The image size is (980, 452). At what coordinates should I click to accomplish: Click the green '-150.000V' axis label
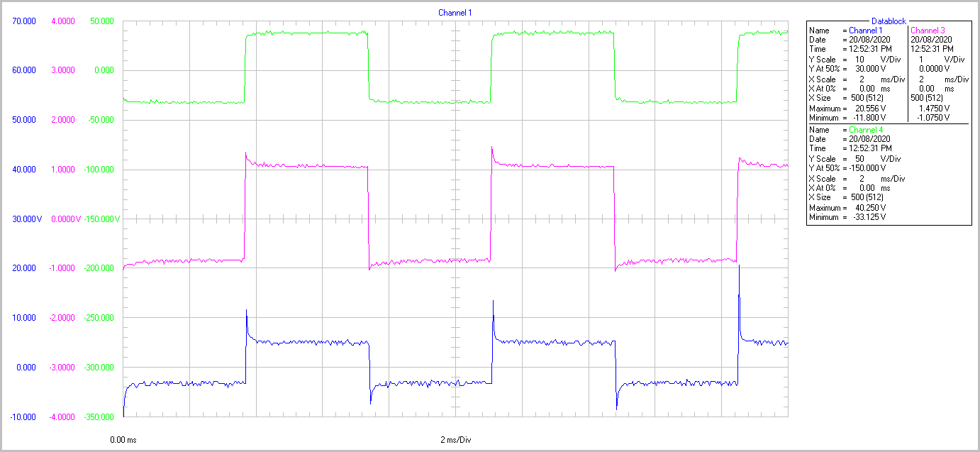(101, 219)
